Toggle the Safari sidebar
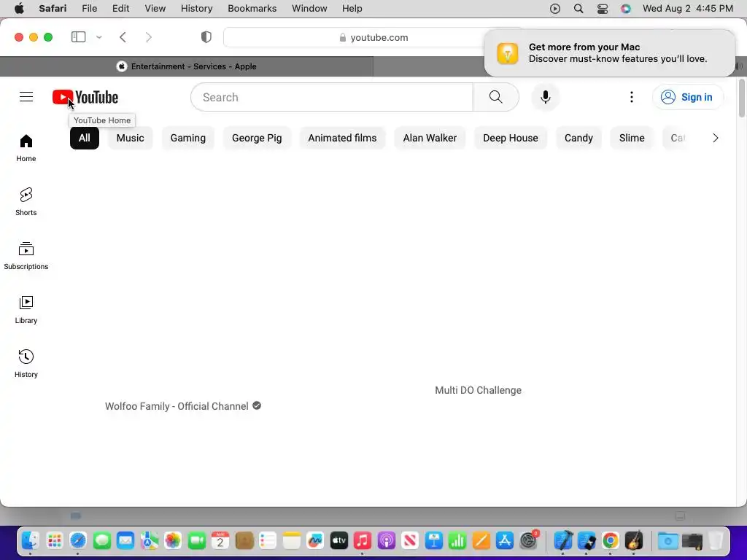Image resolution: width=747 pixels, height=560 pixels. click(78, 37)
